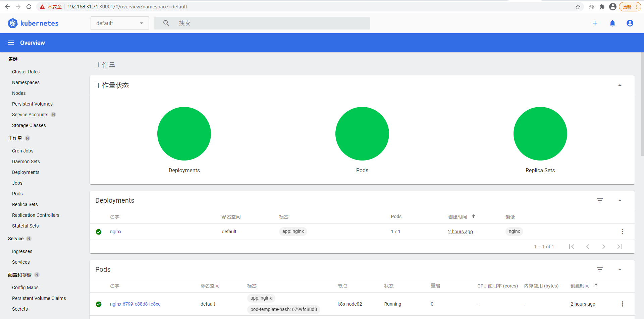The image size is (644, 319).
Task: Sort Deployments by creation time arrow
Action: coord(474,216)
